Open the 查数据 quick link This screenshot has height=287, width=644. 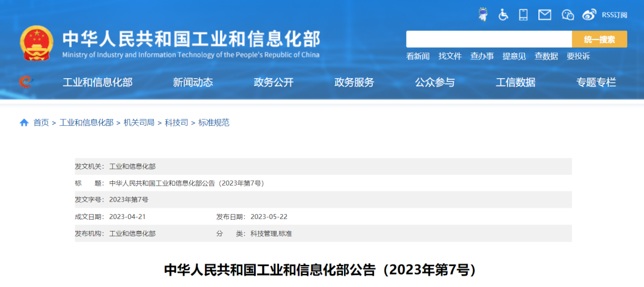pyautogui.click(x=546, y=56)
